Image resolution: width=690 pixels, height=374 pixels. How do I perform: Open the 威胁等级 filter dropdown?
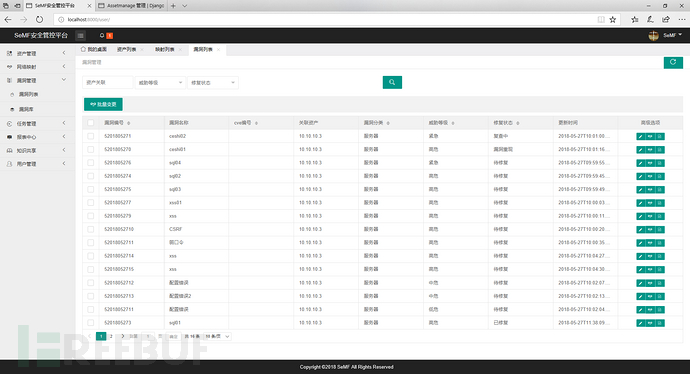(160, 83)
